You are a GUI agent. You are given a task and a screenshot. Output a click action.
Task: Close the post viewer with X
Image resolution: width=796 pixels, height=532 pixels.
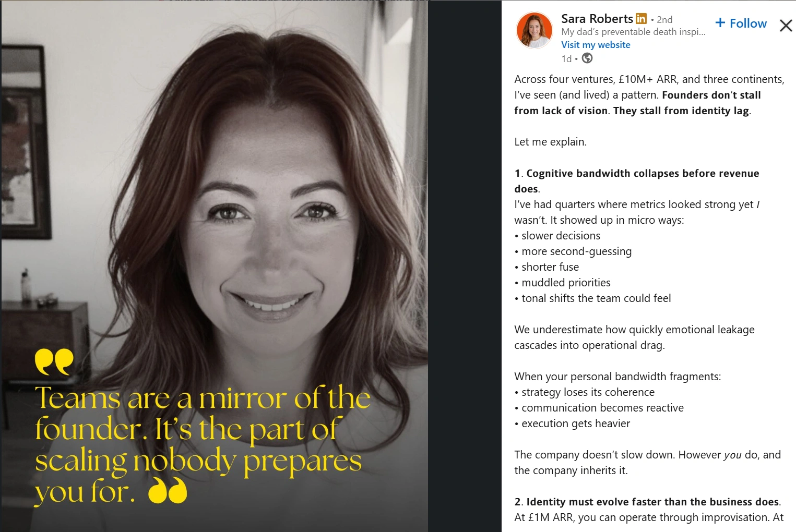[x=786, y=25]
